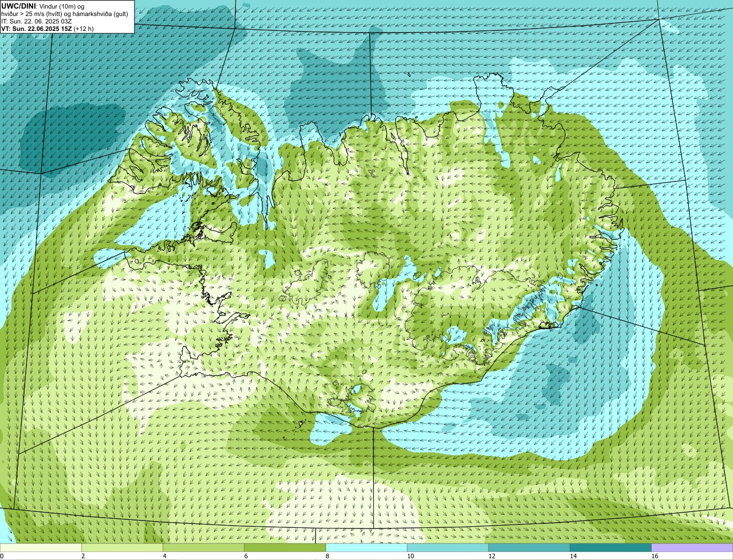Click the "6" legend scale label
Viewport: 733px width, 560px height.
[246, 556]
